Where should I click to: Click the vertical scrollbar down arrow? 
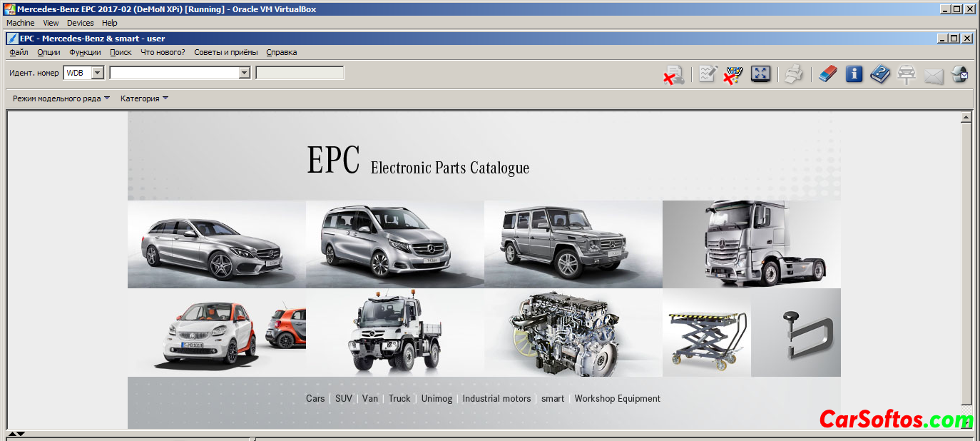[966, 423]
